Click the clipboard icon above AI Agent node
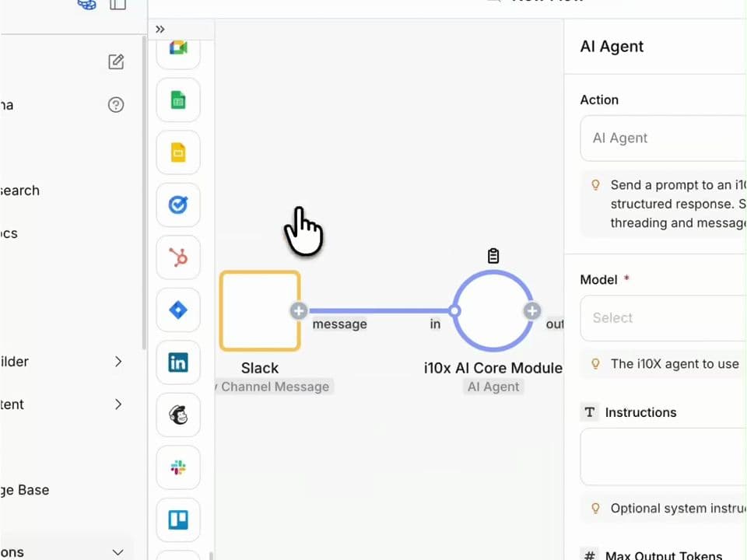The width and height of the screenshot is (747, 560). (493, 255)
